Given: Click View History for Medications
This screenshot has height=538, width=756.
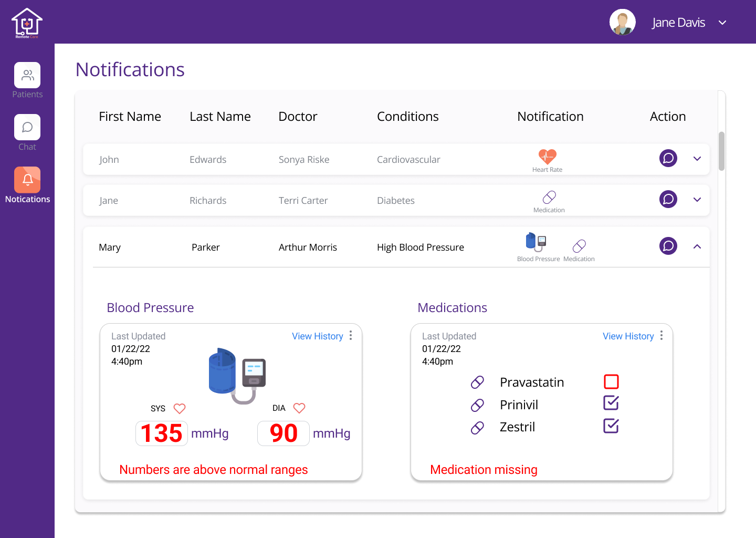Looking at the screenshot, I should tap(628, 336).
